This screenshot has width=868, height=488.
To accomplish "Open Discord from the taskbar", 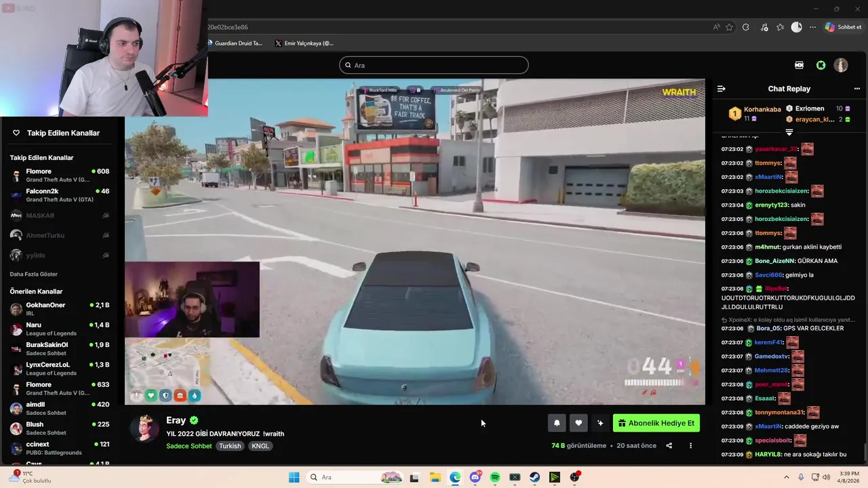I will coord(475,477).
